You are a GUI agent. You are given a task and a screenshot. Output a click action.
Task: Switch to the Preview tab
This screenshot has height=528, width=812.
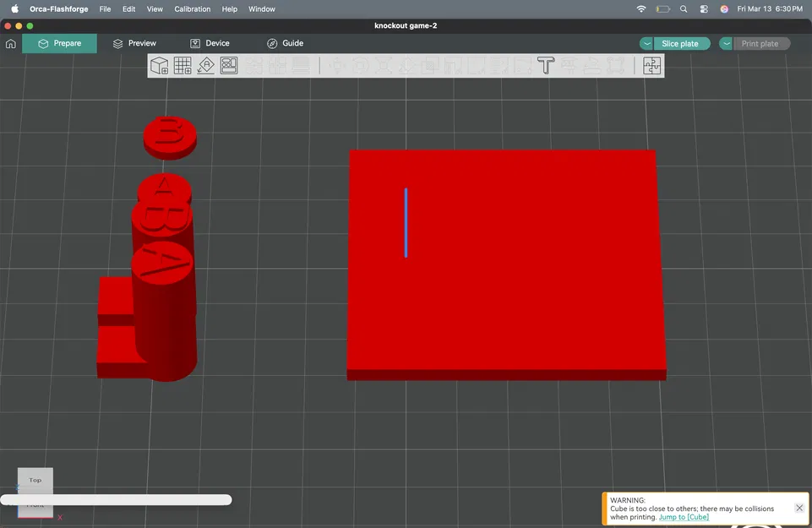134,43
